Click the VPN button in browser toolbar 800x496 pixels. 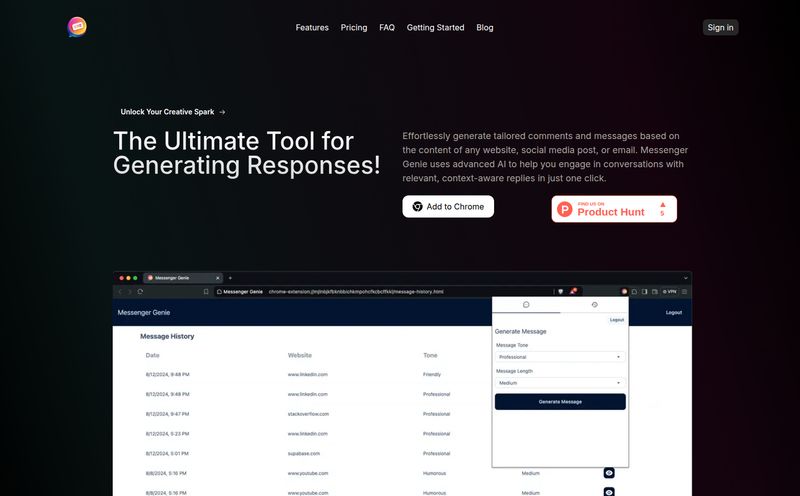pos(669,291)
